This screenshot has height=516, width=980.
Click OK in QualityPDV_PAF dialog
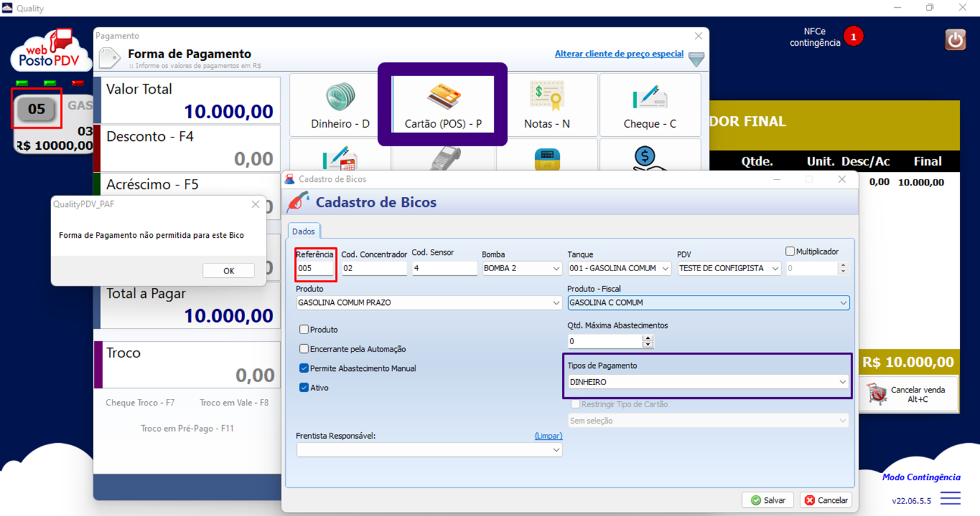point(228,270)
